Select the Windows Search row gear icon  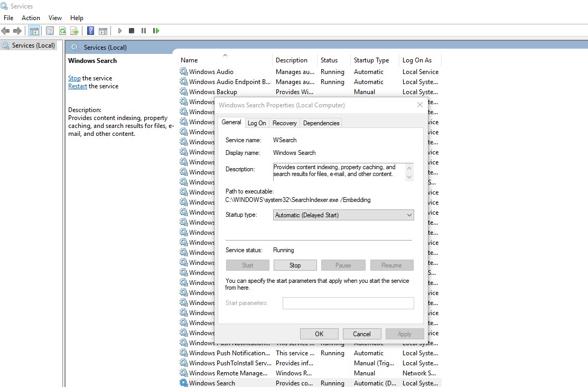[183, 383]
